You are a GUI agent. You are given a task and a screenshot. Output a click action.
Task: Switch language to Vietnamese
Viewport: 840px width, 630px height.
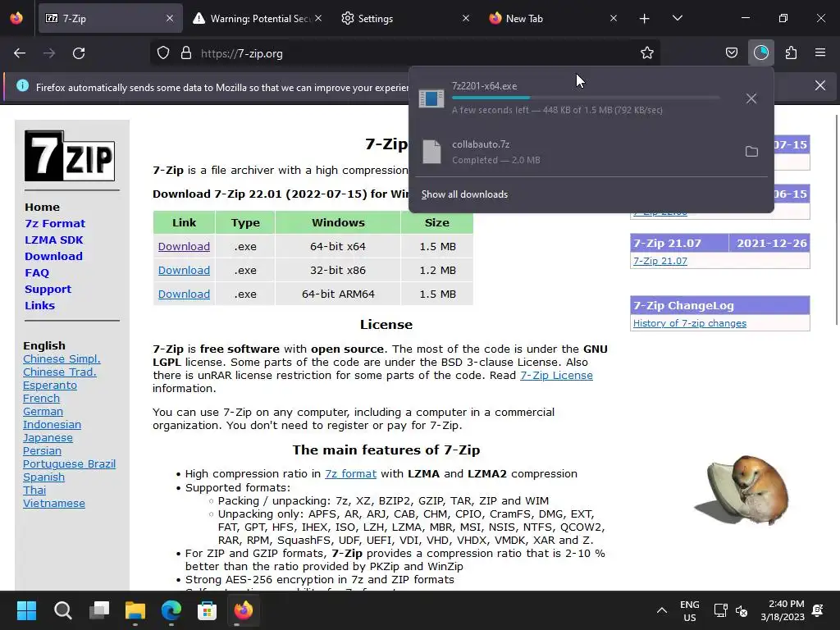tap(54, 503)
